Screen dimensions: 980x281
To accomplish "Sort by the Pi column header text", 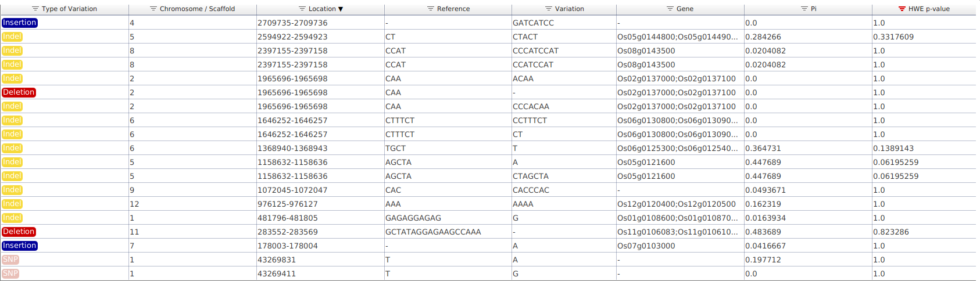I will tap(814, 9).
